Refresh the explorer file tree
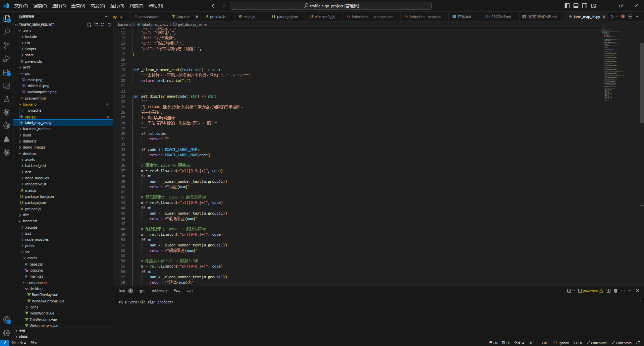The image size is (644, 346). point(103,25)
